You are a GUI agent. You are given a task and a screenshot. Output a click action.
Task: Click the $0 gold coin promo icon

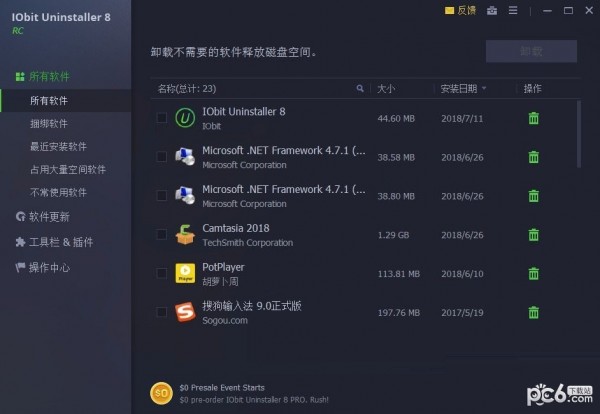(x=161, y=393)
